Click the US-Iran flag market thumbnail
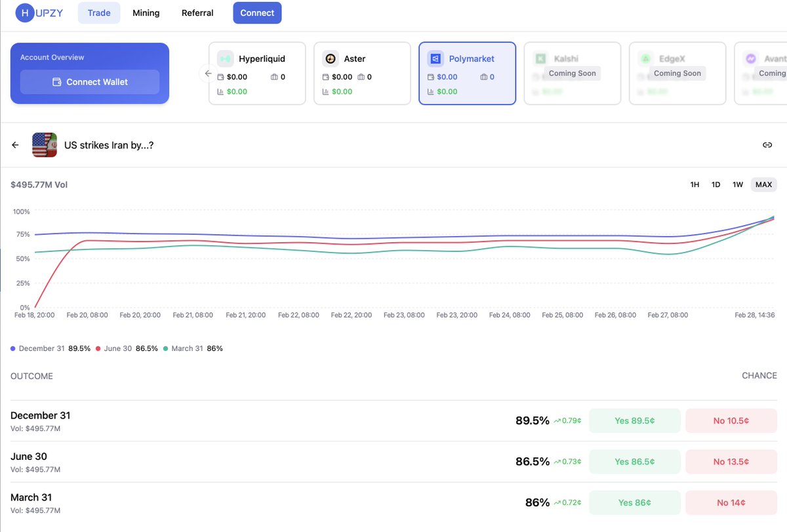787x532 pixels. tap(45, 145)
